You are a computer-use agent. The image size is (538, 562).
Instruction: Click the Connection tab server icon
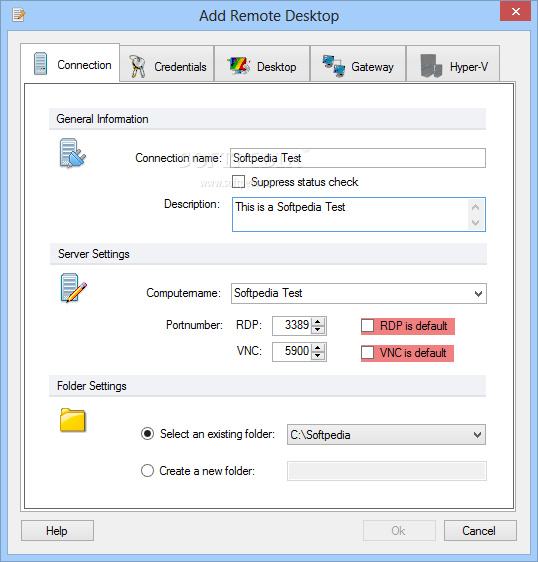pos(41,64)
